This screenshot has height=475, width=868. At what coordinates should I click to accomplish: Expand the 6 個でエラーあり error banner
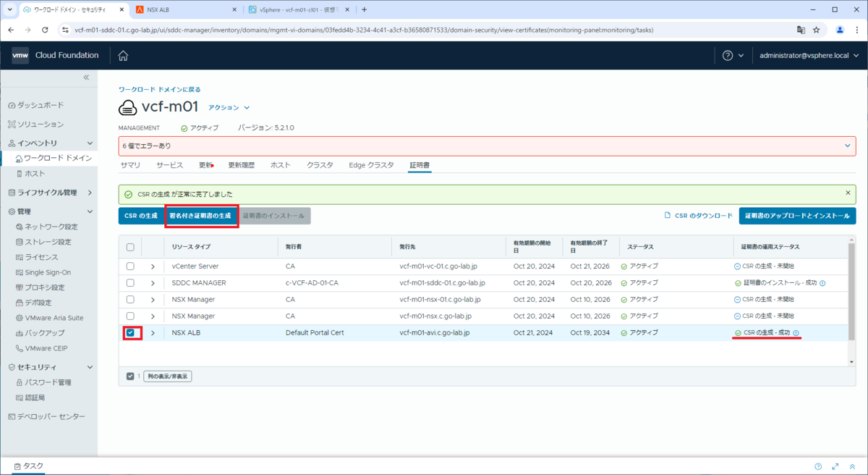coord(848,146)
